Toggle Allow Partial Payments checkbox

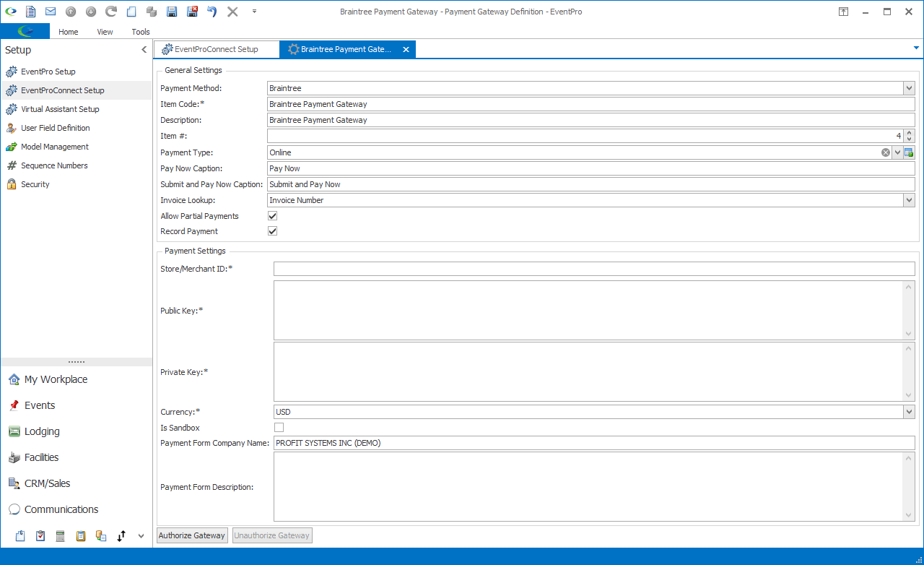coord(272,215)
